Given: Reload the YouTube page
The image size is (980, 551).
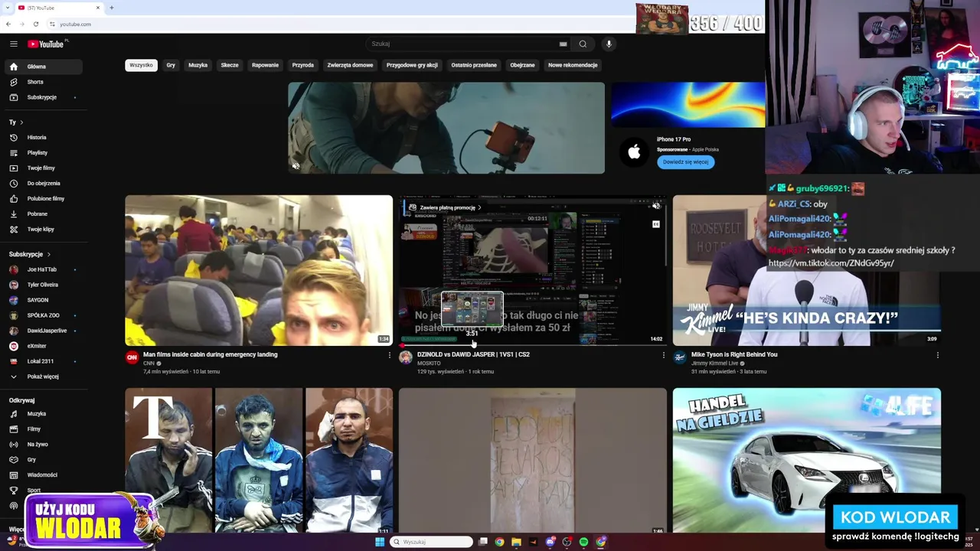Looking at the screenshot, I should 35,24.
